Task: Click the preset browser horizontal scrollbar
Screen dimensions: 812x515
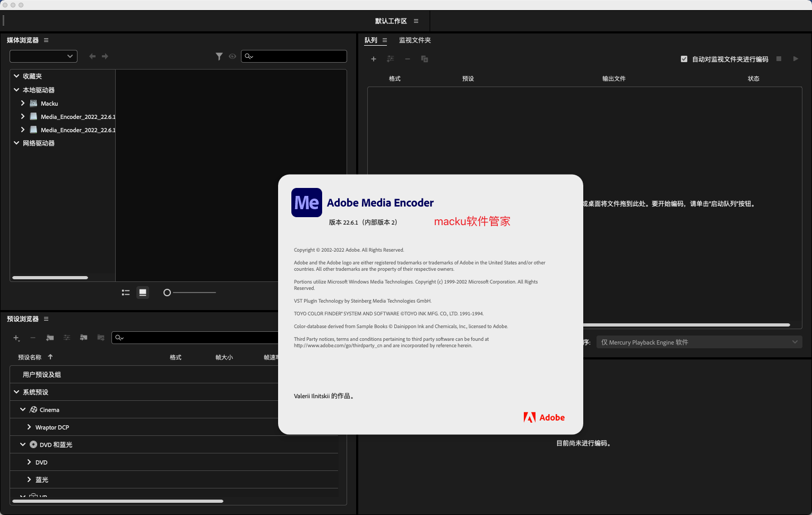Action: 118,501
